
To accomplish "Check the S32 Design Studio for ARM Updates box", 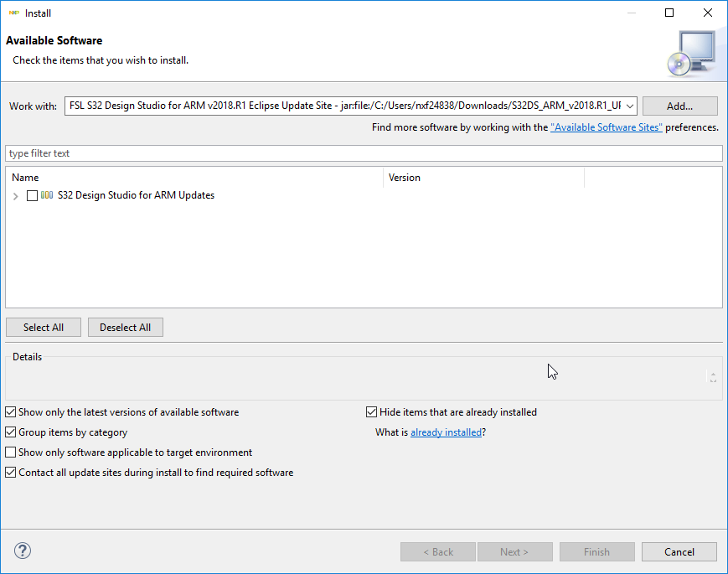I will [32, 195].
